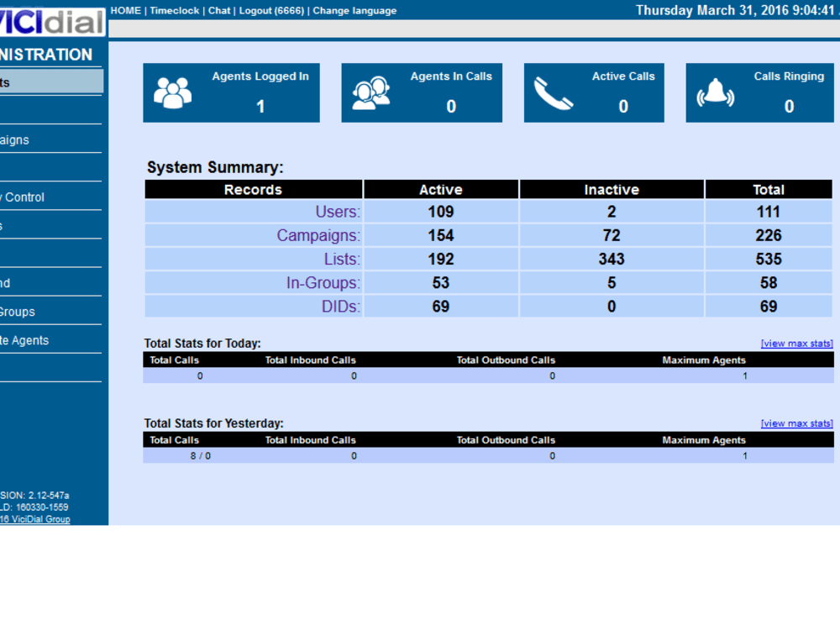Open the Campaigns records link
The width and height of the screenshot is (840, 630).
coord(318,235)
